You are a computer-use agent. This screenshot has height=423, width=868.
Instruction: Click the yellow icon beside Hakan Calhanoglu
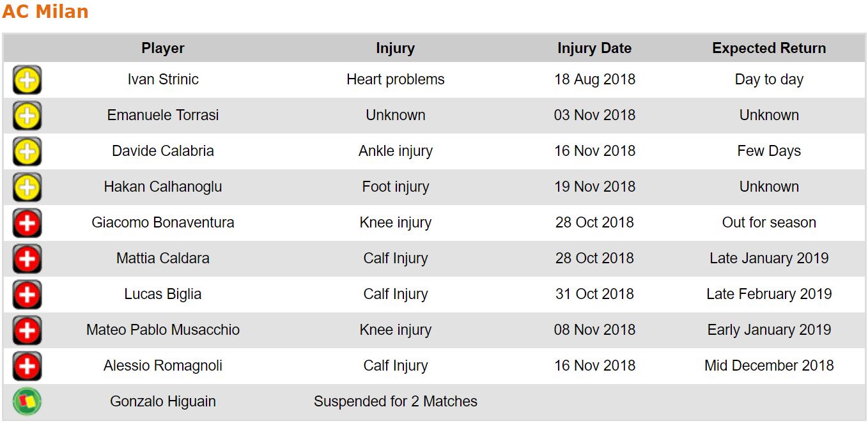tap(27, 188)
